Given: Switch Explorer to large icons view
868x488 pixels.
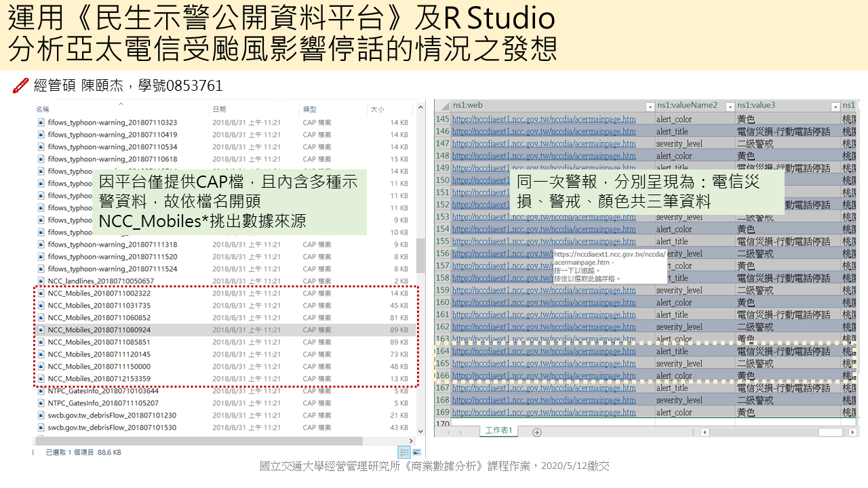Looking at the screenshot, I should (x=416, y=452).
